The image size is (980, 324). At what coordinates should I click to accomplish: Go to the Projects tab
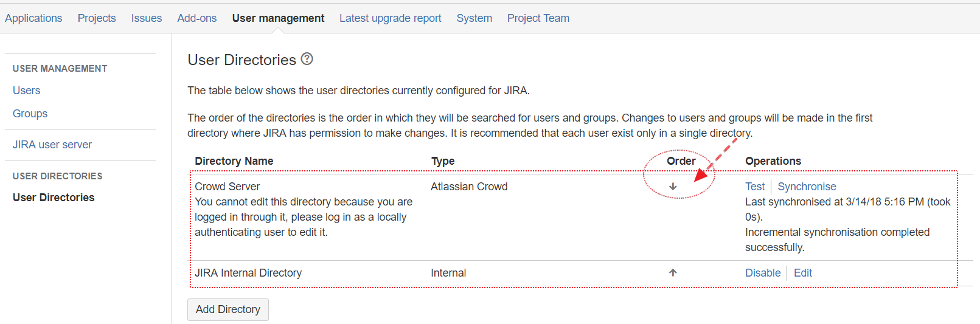(x=97, y=18)
